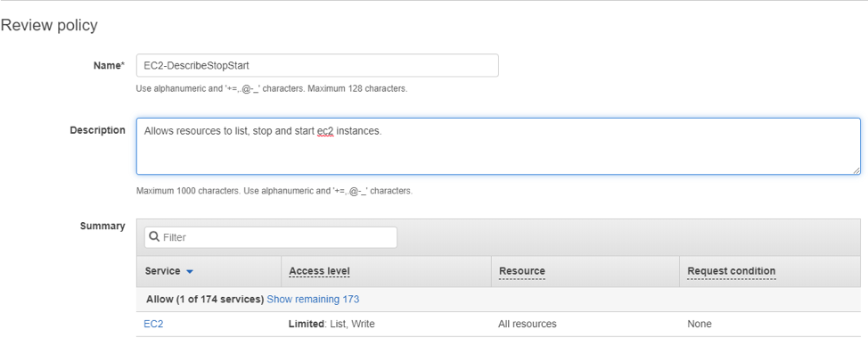868x338 pixels.
Task: Click the Description resize handle corner
Action: 856,170
